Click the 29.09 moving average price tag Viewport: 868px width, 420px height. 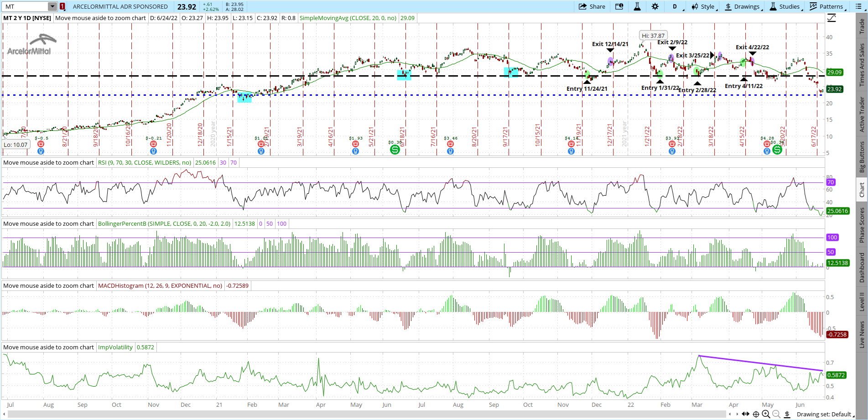[x=834, y=72]
